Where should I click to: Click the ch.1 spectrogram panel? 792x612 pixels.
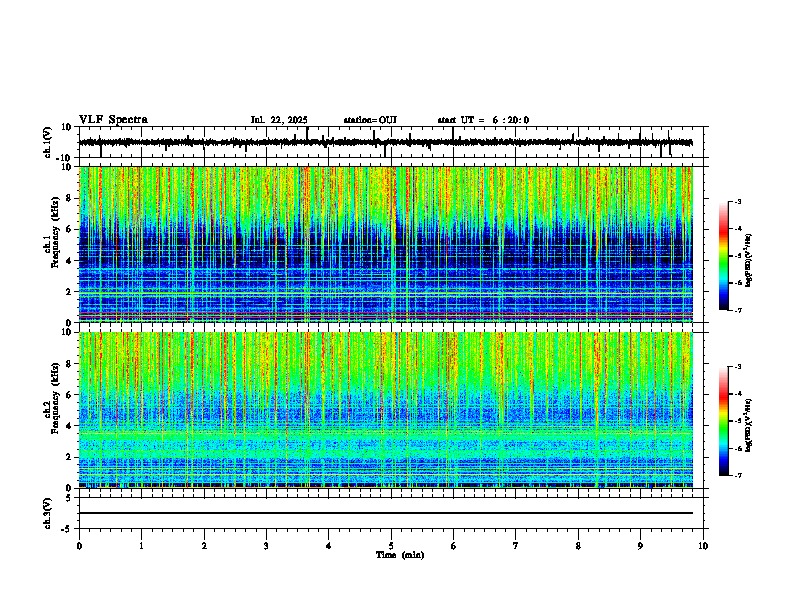point(385,244)
